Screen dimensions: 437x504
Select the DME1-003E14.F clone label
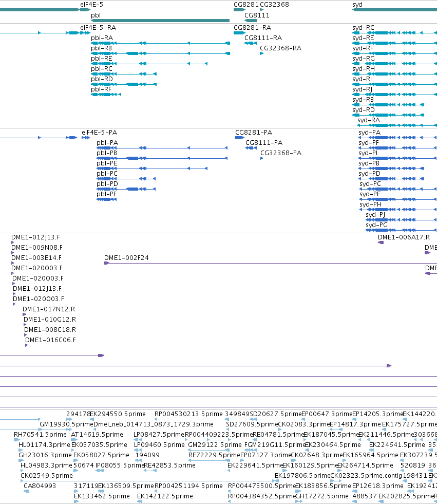pos(36,258)
